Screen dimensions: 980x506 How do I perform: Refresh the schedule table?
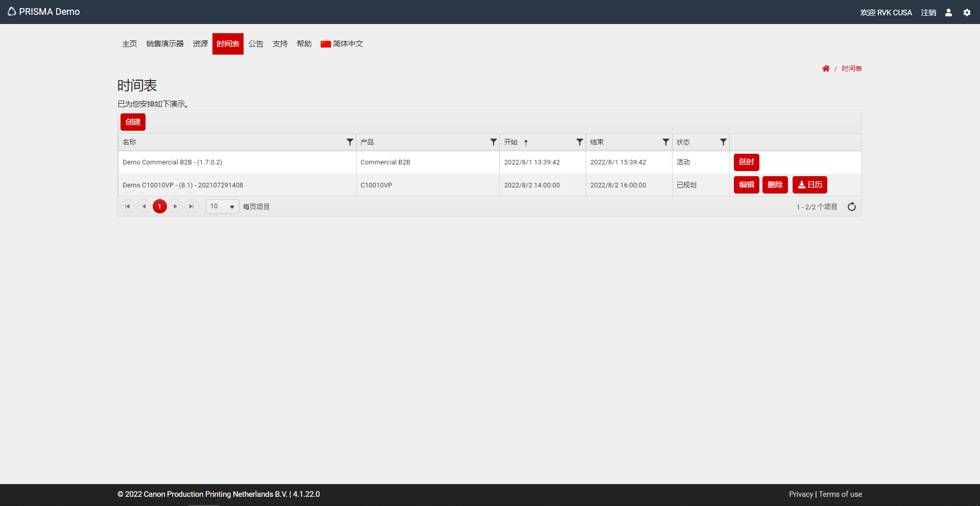coord(851,207)
